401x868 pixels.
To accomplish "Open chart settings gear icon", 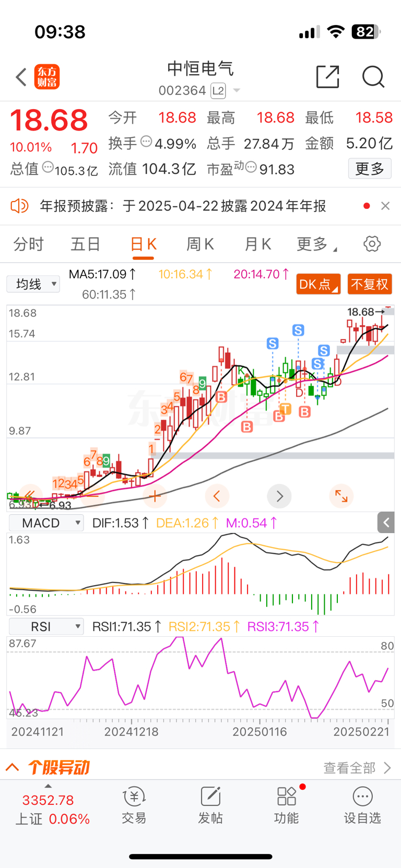I will click(372, 244).
